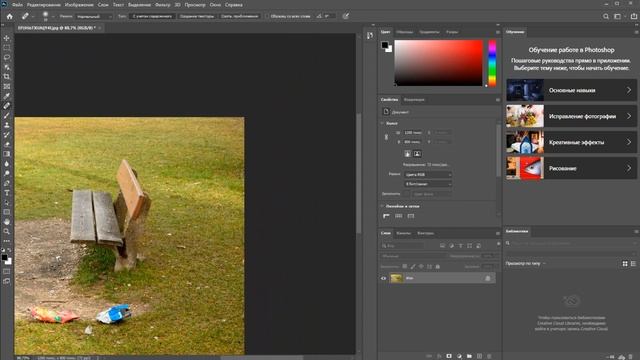The width and height of the screenshot is (640, 360).
Task: Open the search magnifier icon at top right
Action: coord(606,16)
